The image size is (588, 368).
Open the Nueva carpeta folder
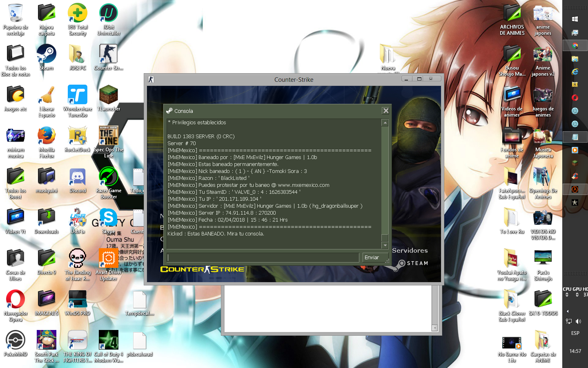pyautogui.click(x=47, y=19)
